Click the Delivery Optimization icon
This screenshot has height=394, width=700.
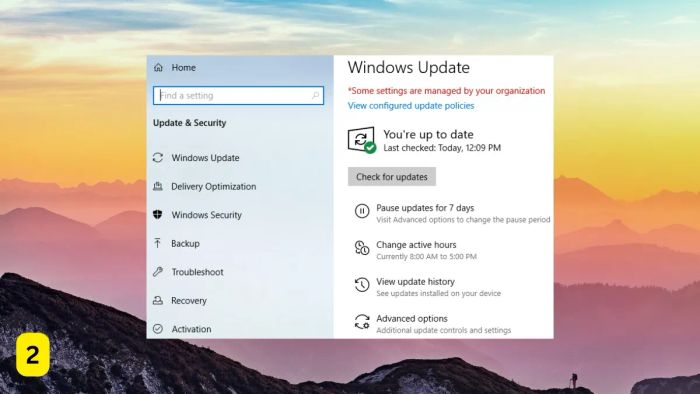pos(158,186)
